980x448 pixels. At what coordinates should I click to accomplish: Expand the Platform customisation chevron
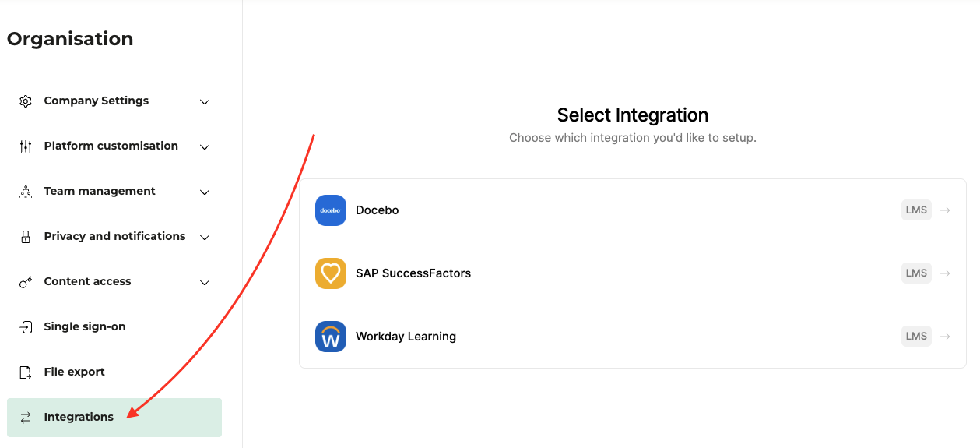[x=205, y=147]
